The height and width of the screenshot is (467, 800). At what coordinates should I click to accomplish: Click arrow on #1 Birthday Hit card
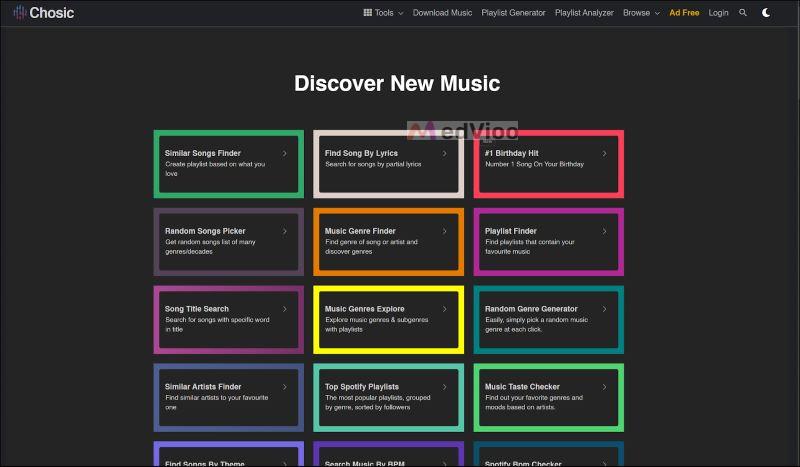pos(605,153)
